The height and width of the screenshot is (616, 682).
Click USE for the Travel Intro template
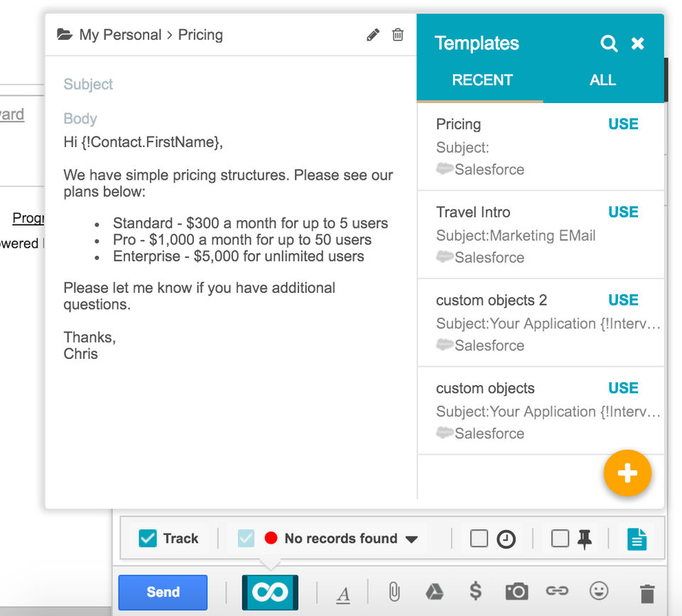tap(623, 212)
